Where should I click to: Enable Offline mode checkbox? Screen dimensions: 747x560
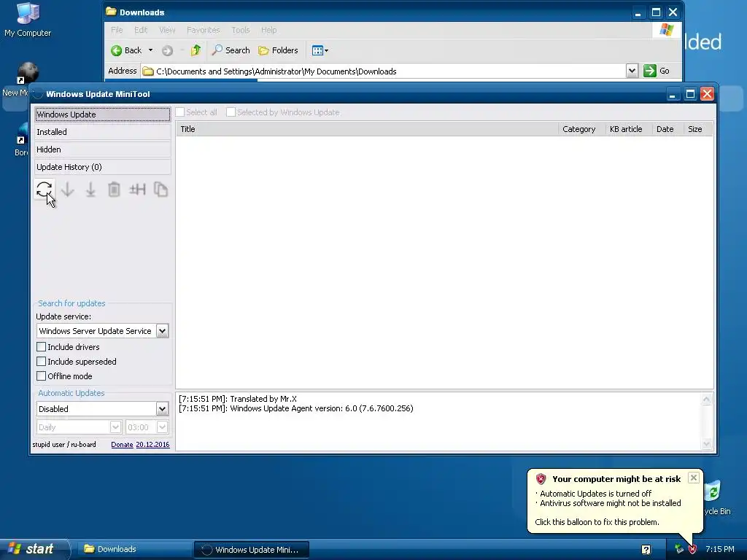tap(42, 376)
